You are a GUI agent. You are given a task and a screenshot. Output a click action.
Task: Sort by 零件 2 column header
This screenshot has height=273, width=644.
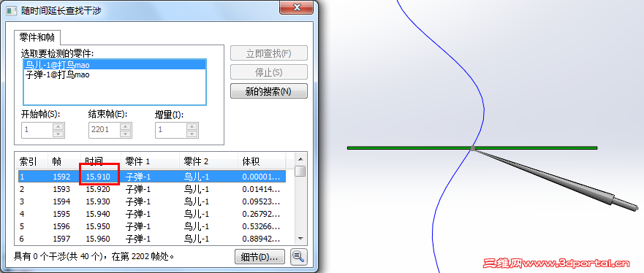coord(208,161)
